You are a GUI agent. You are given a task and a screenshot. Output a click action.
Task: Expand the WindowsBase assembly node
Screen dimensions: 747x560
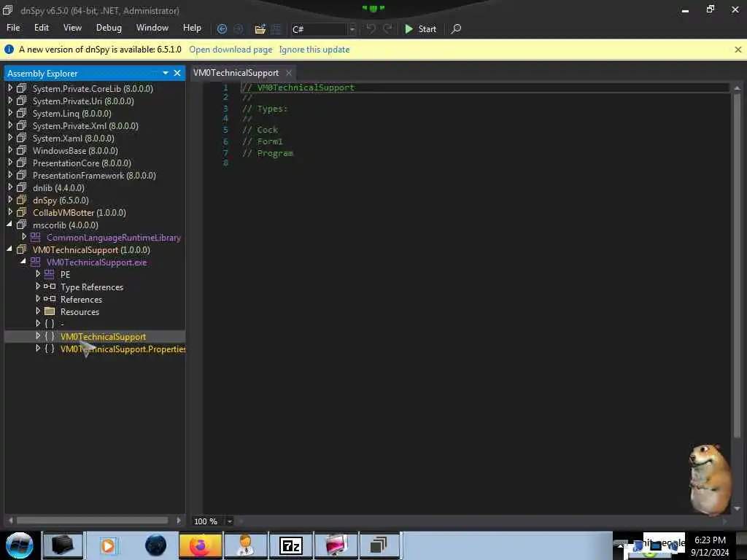point(10,150)
